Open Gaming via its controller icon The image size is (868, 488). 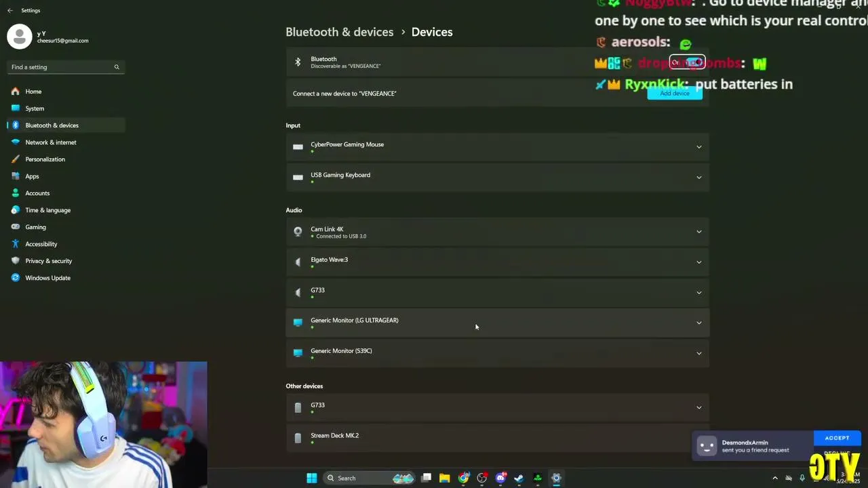pos(16,227)
